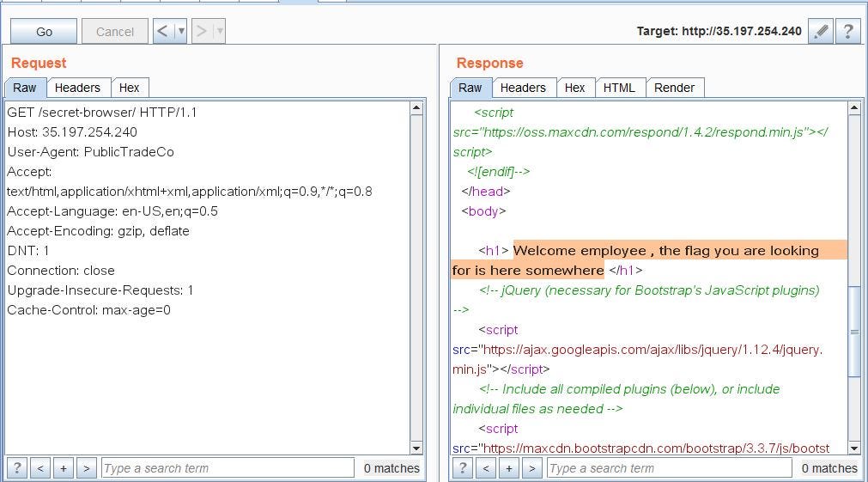Screen dimensions: 868x482
Task: Click the plus button in response search bar
Action: [x=509, y=468]
